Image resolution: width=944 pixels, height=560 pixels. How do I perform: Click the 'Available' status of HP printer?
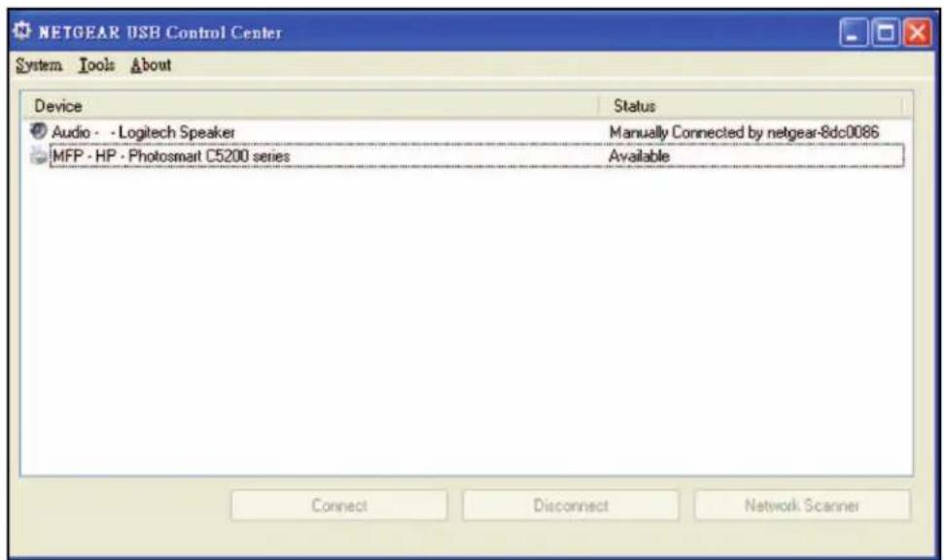tap(639, 156)
